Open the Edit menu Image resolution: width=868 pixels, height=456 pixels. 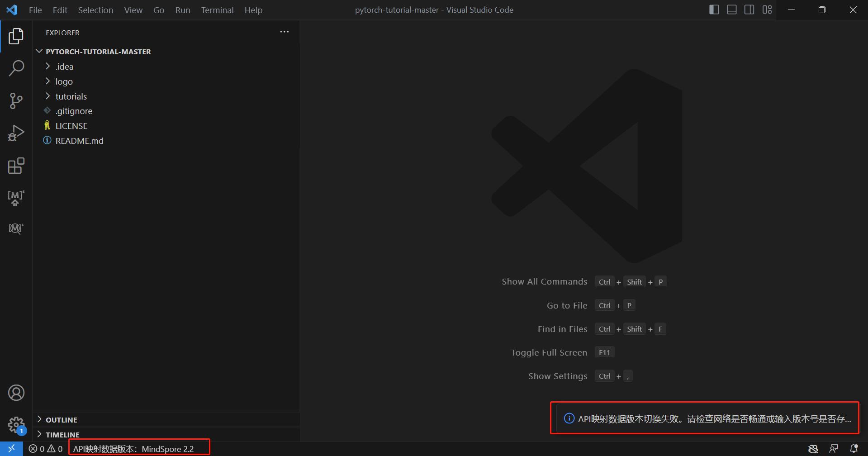point(60,10)
